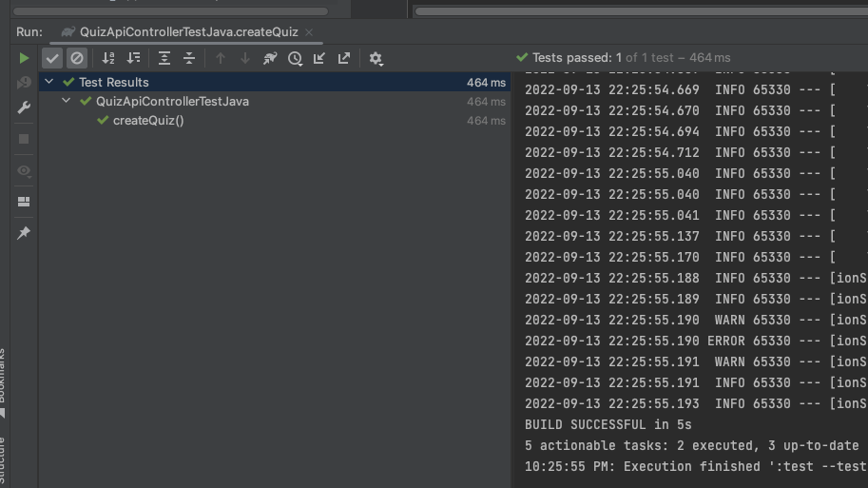
Task: Click the Gradle elephant toolbar icon
Action: [x=270, y=58]
